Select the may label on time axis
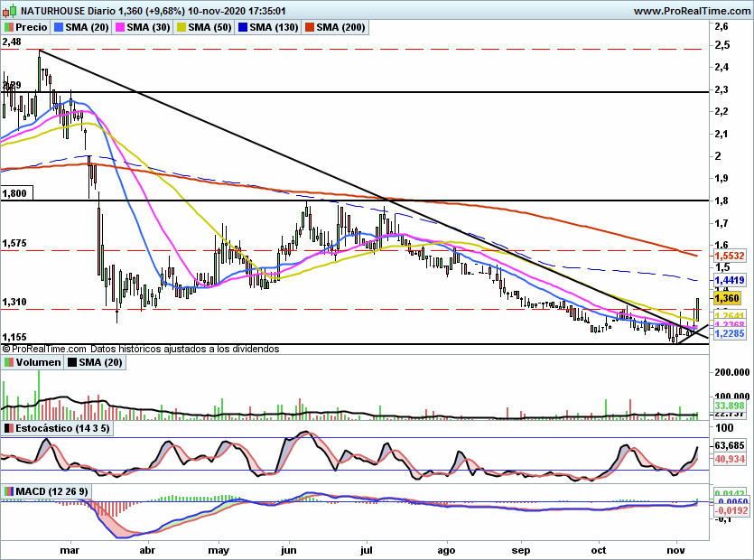 219,550
